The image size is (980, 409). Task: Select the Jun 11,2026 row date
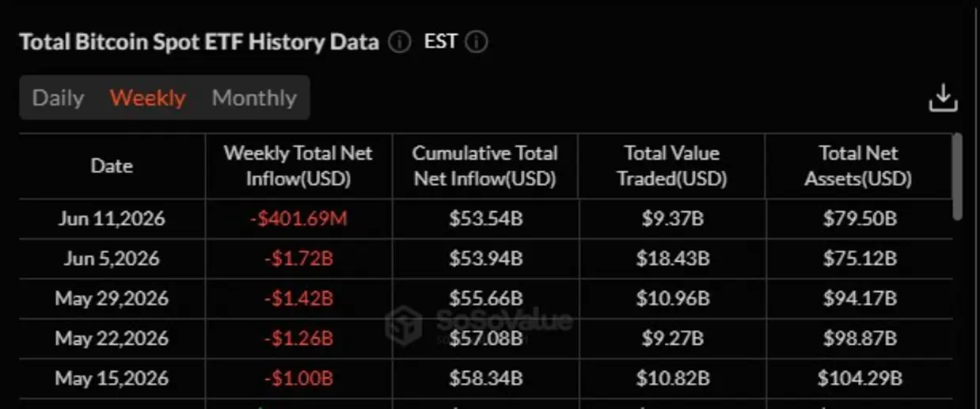pos(112,219)
